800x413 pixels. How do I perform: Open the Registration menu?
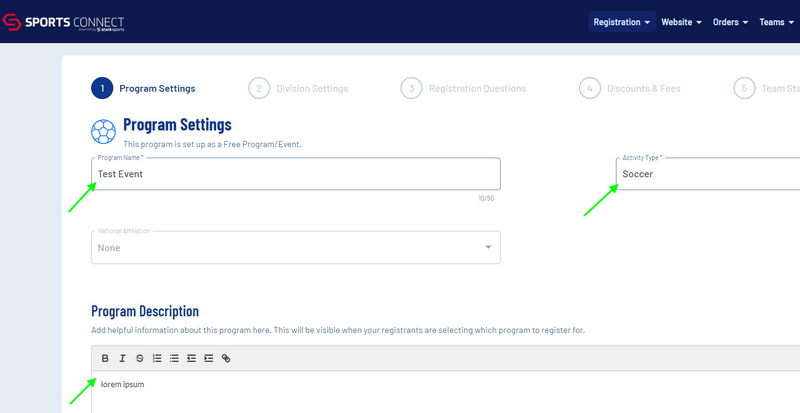point(622,22)
